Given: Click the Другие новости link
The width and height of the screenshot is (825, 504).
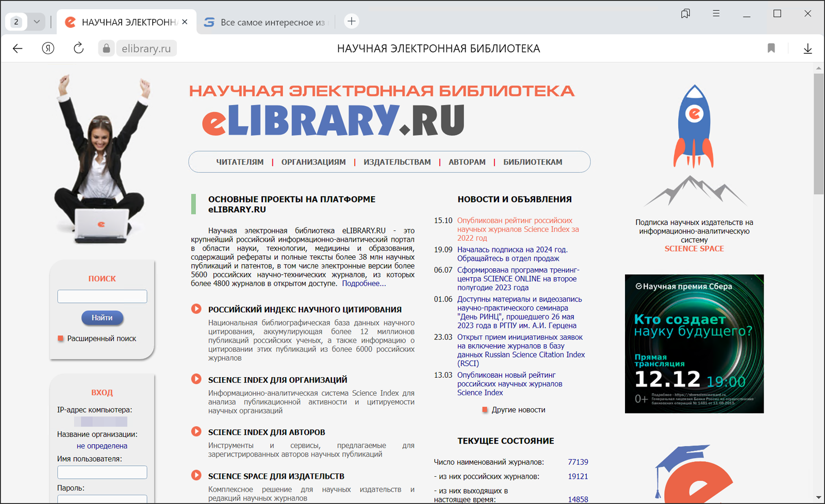Looking at the screenshot, I should (518, 410).
